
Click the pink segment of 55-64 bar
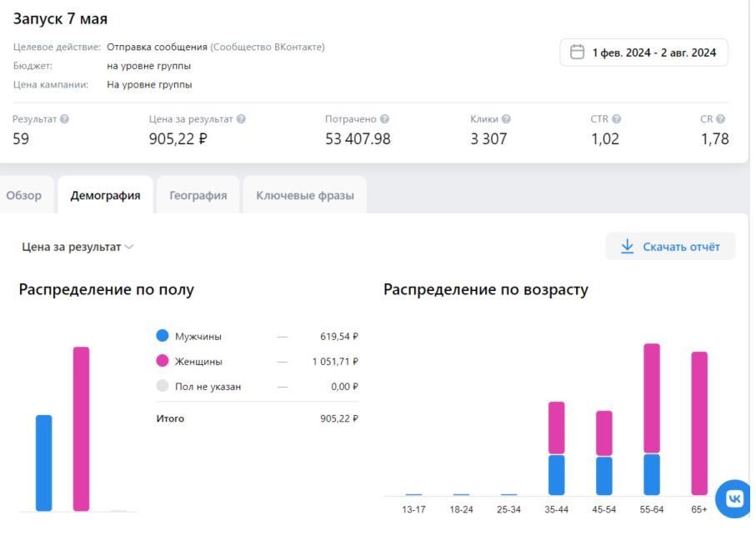652,397
